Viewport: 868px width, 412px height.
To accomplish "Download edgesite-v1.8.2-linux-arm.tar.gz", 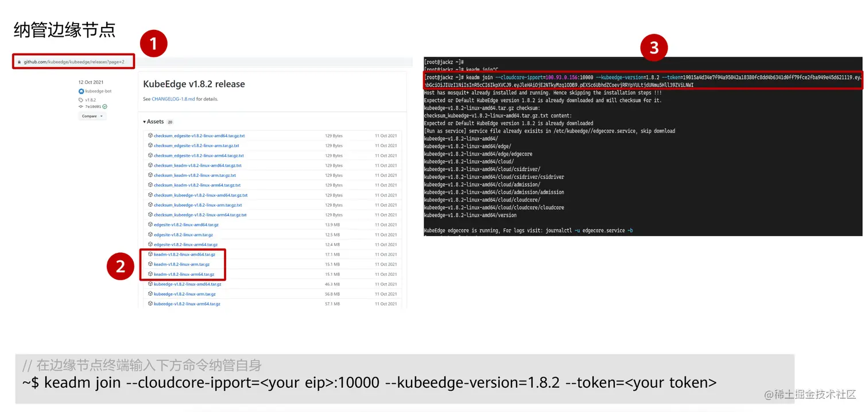I will click(x=183, y=234).
